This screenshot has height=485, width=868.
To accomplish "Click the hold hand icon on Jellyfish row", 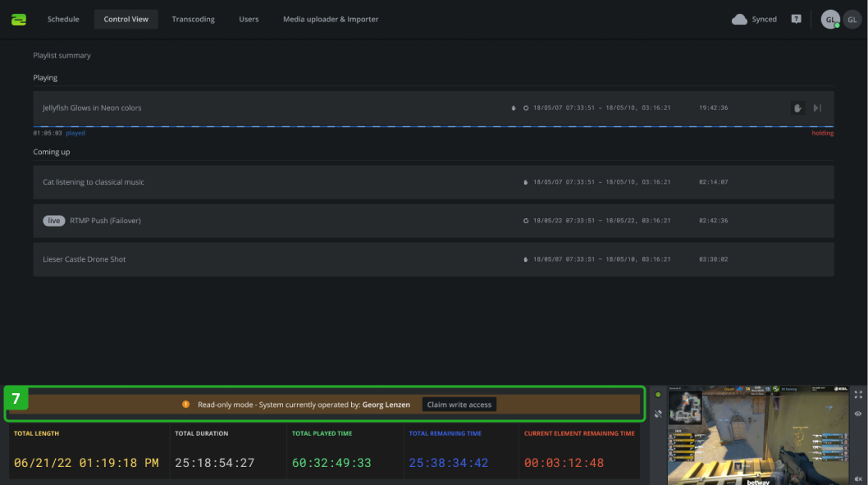I will (x=797, y=108).
